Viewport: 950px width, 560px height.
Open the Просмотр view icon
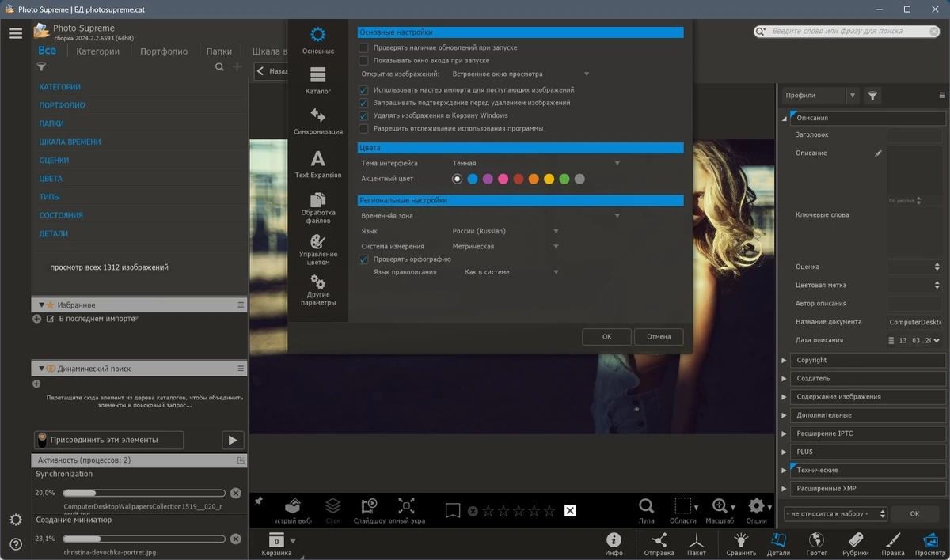tap(930, 544)
